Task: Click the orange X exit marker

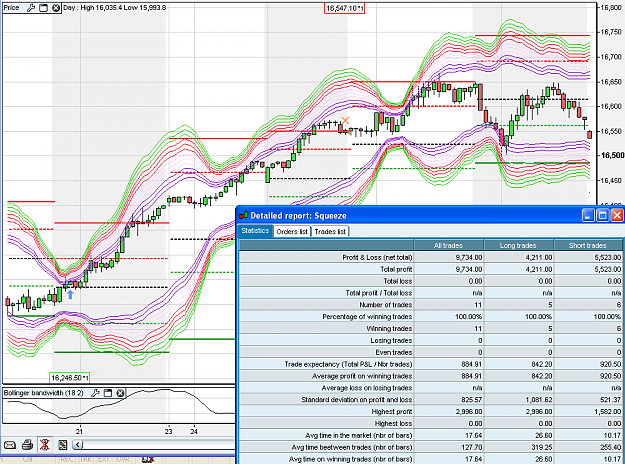Action: tap(345, 120)
